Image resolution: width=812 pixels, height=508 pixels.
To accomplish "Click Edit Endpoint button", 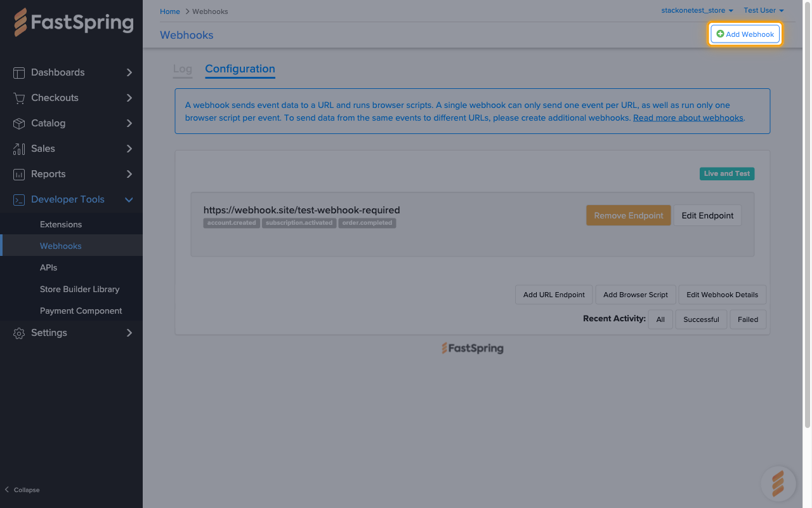I will [707, 215].
